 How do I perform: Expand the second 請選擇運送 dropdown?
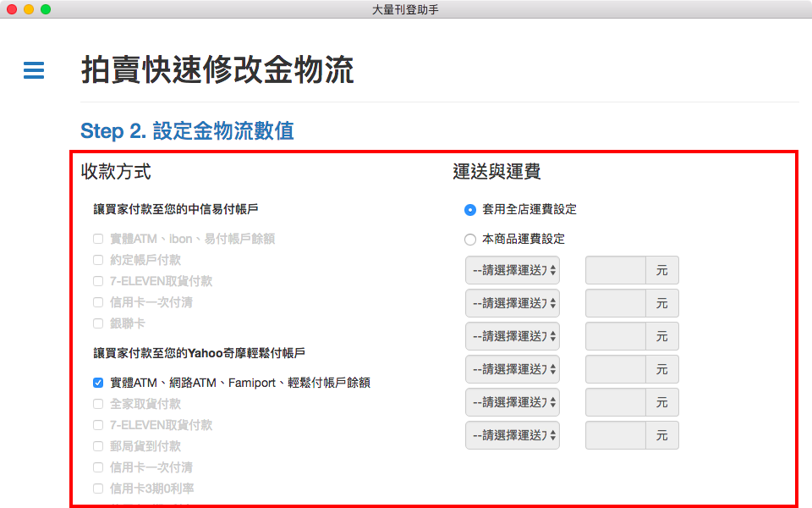coord(513,303)
